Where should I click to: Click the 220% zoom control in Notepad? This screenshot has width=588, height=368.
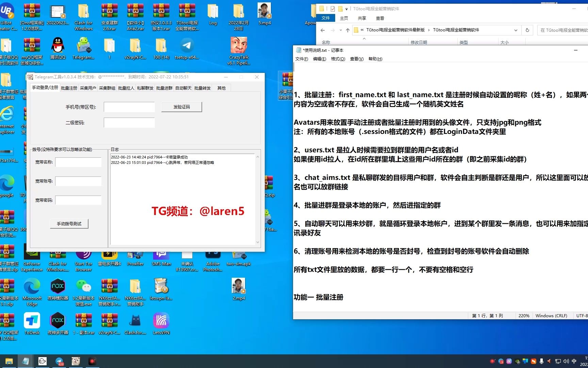click(524, 316)
